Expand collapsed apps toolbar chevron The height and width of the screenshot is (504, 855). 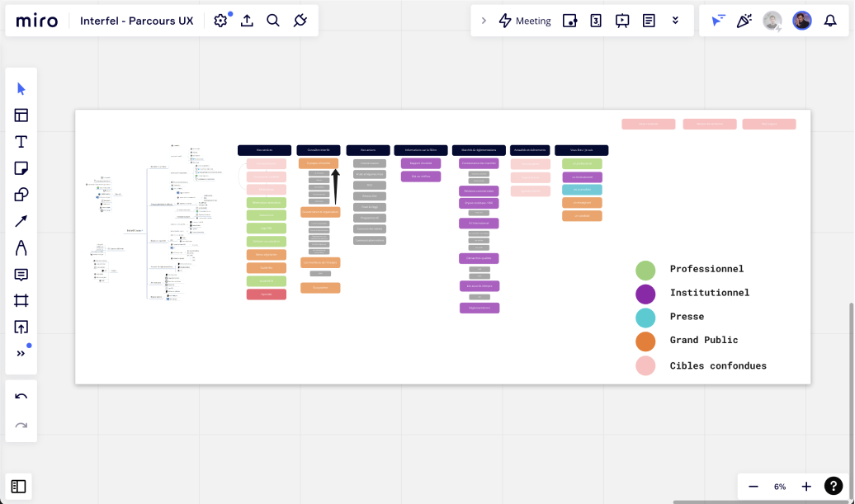tap(484, 21)
